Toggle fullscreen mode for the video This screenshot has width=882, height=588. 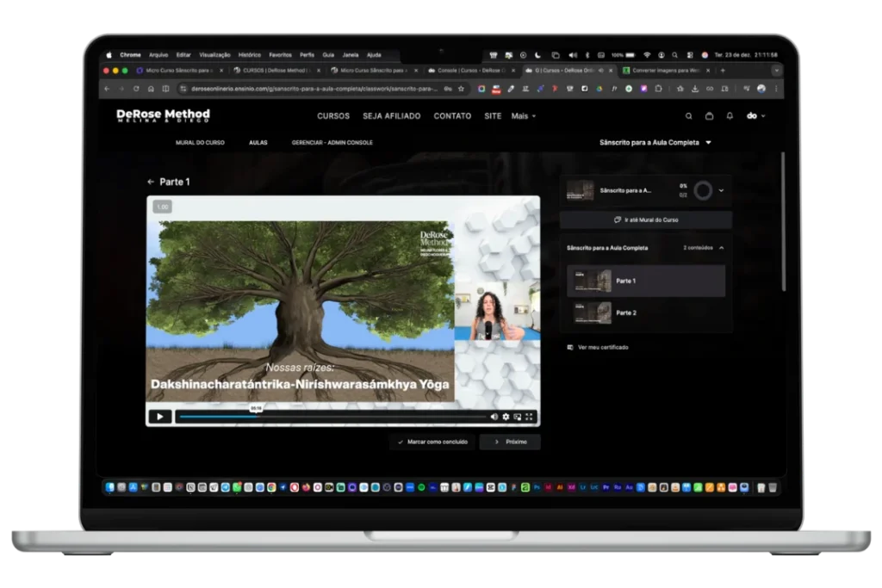529,417
